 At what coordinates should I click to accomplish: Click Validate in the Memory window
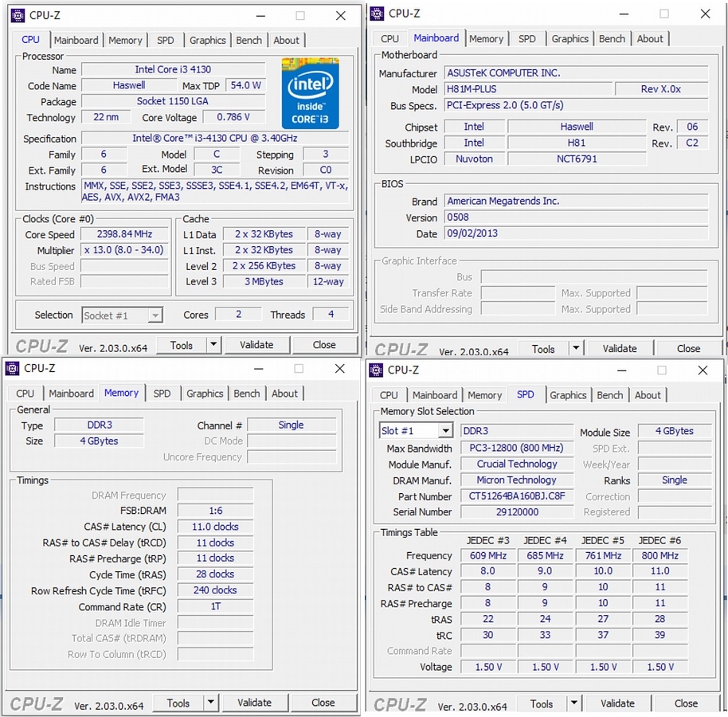coord(254,702)
